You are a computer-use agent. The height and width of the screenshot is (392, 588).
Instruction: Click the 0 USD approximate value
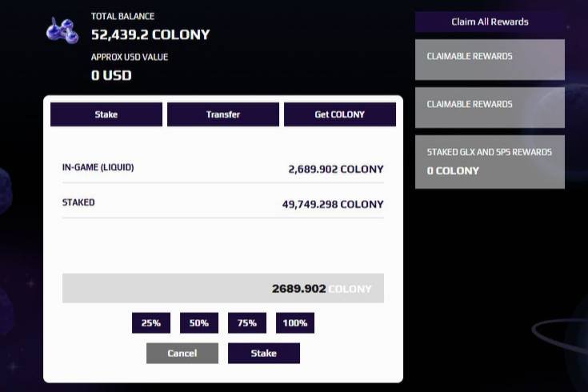click(x=111, y=75)
